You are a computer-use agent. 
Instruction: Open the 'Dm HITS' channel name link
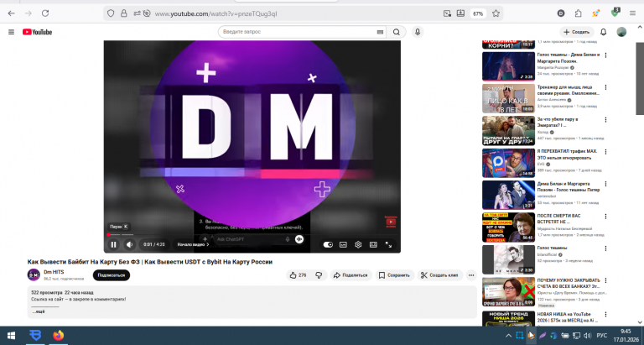point(54,272)
